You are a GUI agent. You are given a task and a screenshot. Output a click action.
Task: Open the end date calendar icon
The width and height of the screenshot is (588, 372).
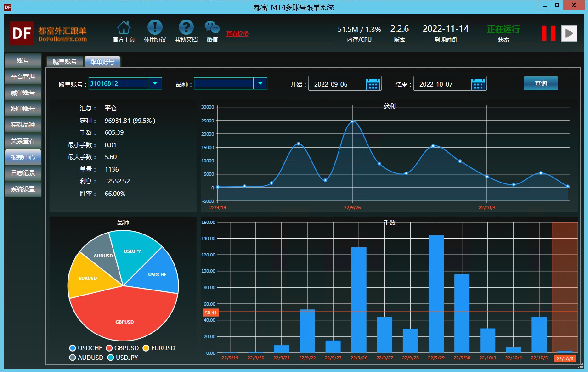coord(478,84)
